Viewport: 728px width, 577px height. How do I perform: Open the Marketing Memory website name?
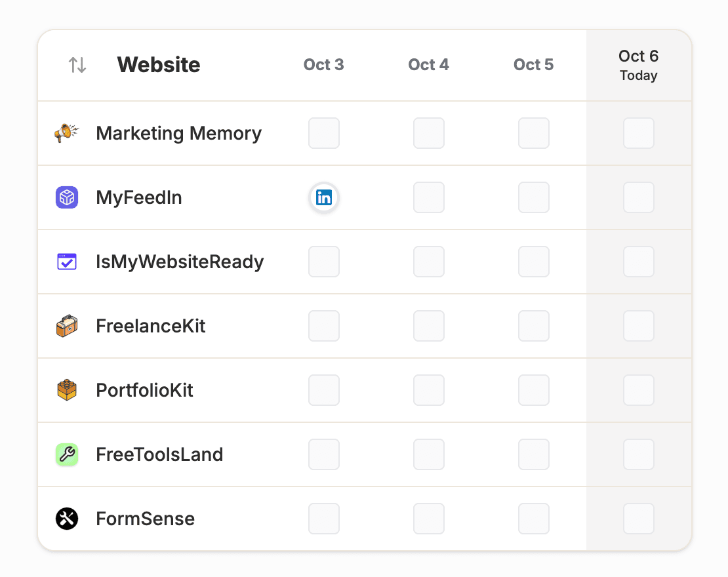tap(178, 133)
